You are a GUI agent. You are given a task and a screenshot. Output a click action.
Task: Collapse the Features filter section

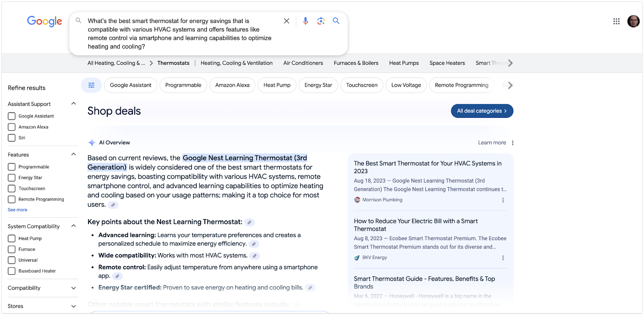click(74, 154)
